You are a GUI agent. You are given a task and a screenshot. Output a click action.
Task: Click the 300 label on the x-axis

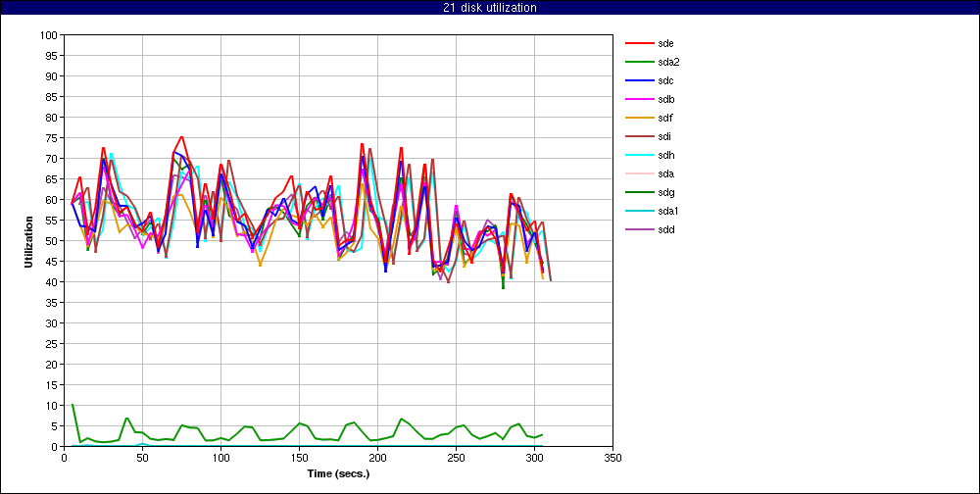pyautogui.click(x=534, y=458)
